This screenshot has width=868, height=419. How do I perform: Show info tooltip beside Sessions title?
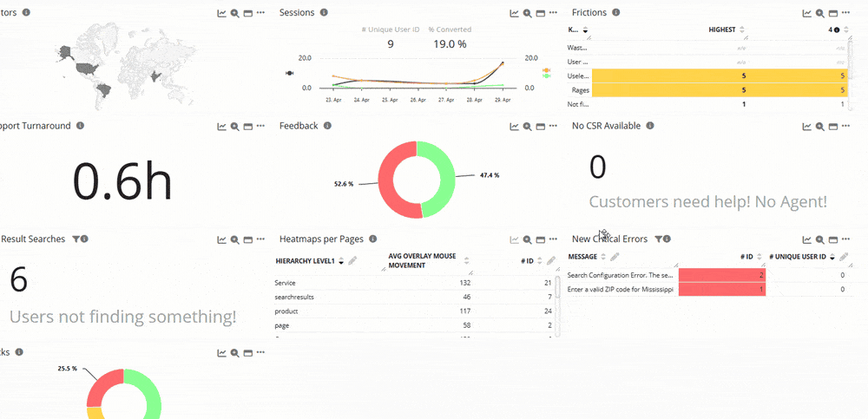[324, 12]
